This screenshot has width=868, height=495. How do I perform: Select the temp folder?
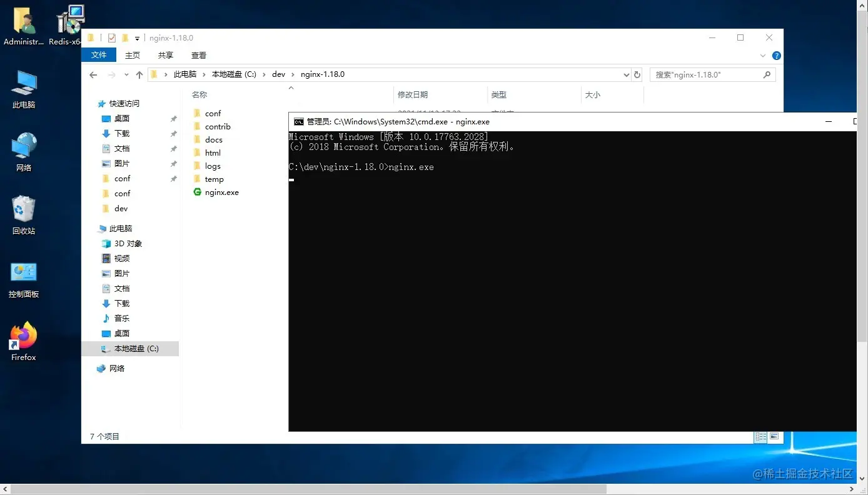[x=214, y=179]
